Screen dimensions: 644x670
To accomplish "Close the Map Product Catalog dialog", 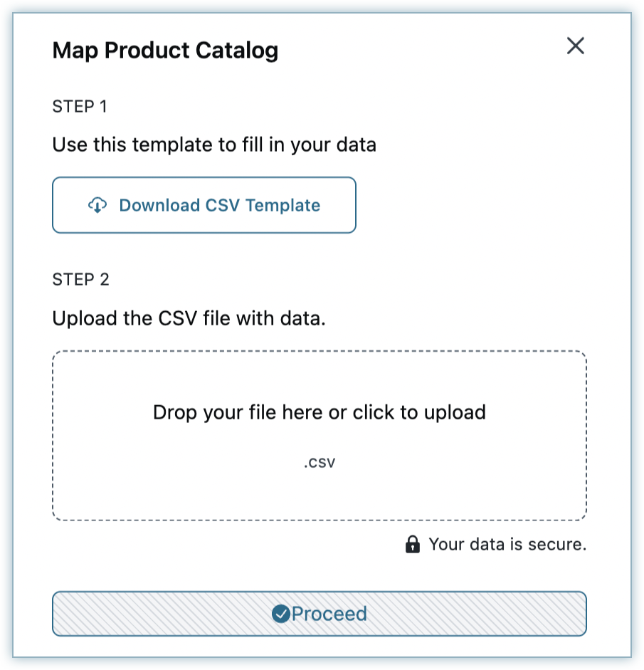I will point(575,46).
